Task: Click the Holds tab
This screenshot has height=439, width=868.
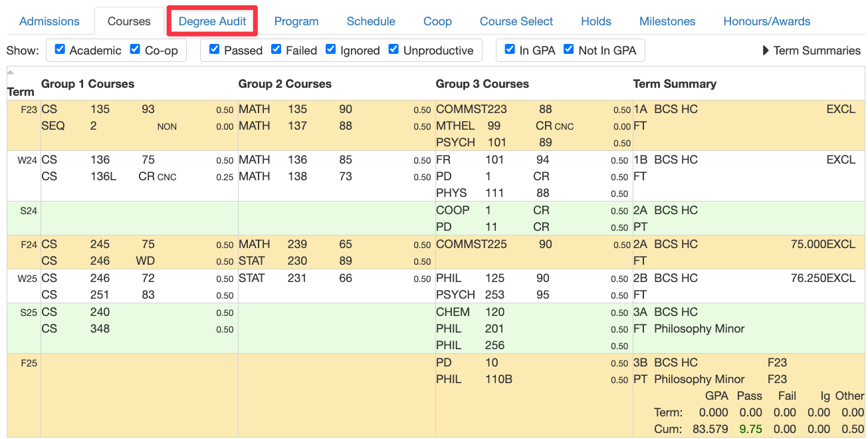Action: tap(596, 21)
